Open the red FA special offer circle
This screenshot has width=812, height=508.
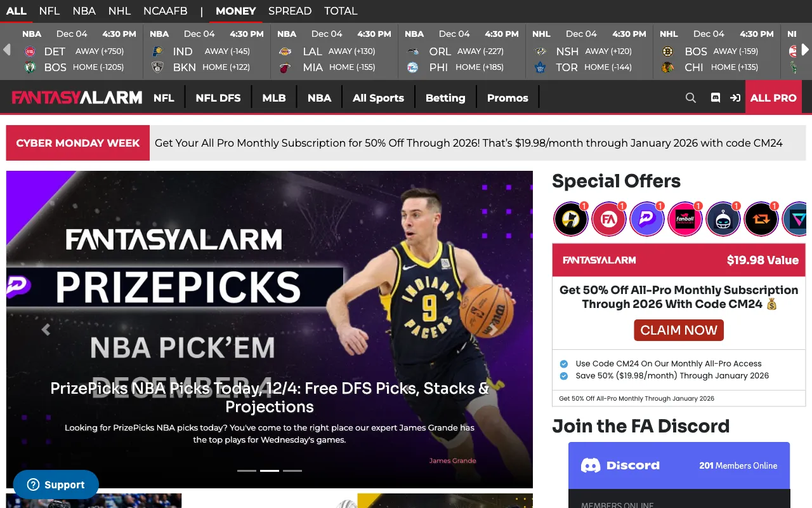pyautogui.click(x=609, y=219)
